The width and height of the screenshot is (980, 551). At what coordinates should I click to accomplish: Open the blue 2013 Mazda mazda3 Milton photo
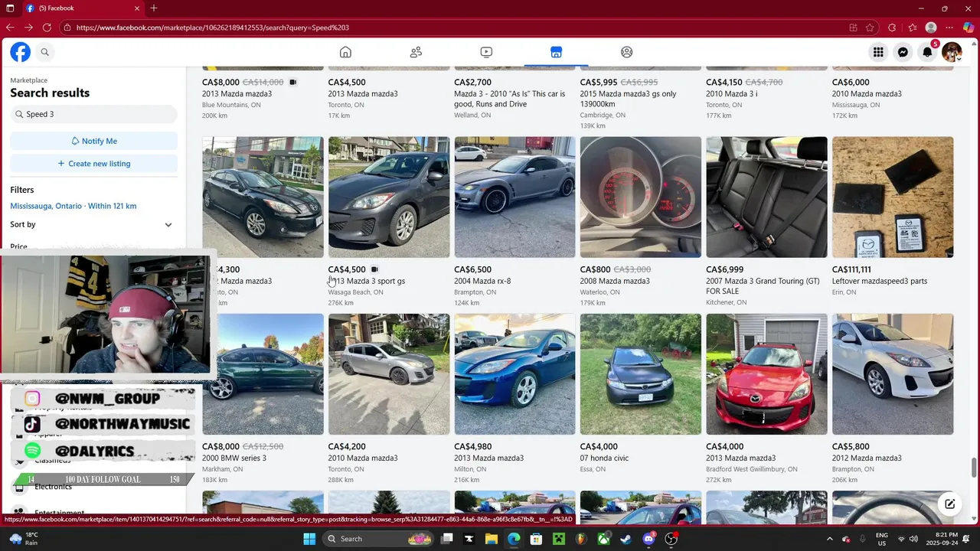514,374
